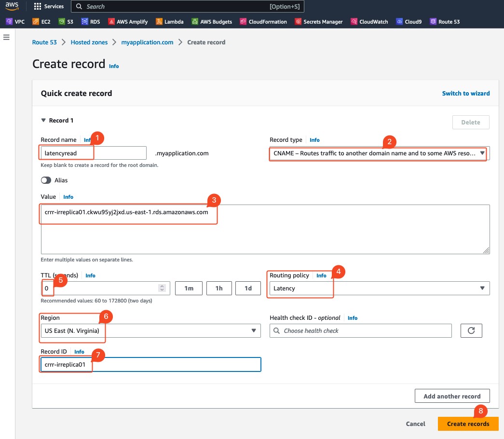Screen dimensions: 504x439
Task: Open the Region dropdown
Action: click(x=151, y=330)
